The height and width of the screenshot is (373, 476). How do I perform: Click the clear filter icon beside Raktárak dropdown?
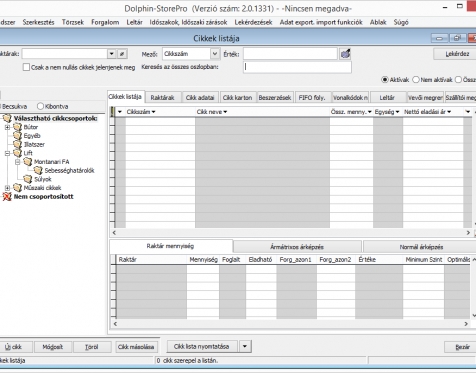122,54
